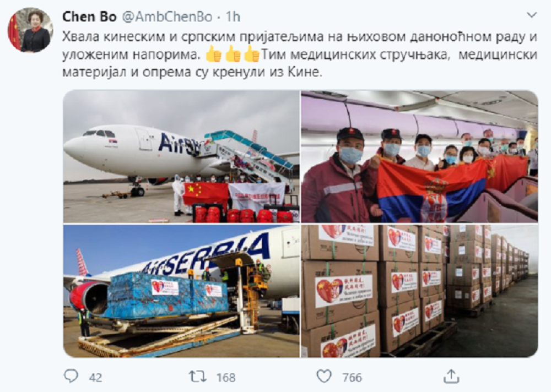
Task: Like the tweet with the heart icon
Action: (x=323, y=377)
